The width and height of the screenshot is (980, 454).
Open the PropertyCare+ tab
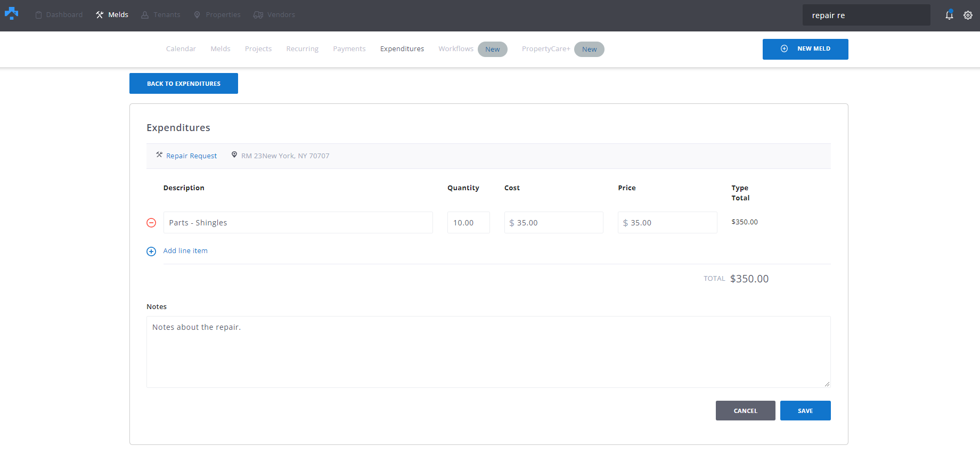(546, 48)
